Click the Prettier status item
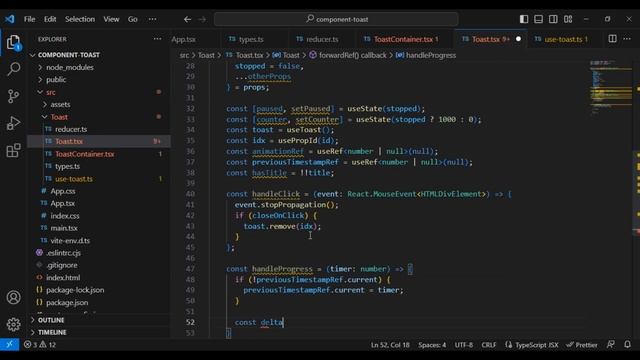Screen dimensions: 640x360 pyautogui.click(x=582, y=345)
